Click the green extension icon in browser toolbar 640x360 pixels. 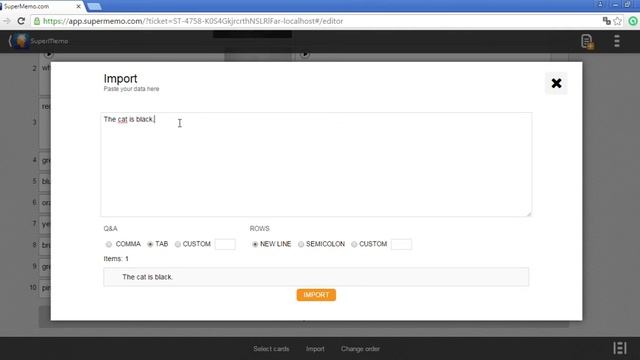coord(633,21)
